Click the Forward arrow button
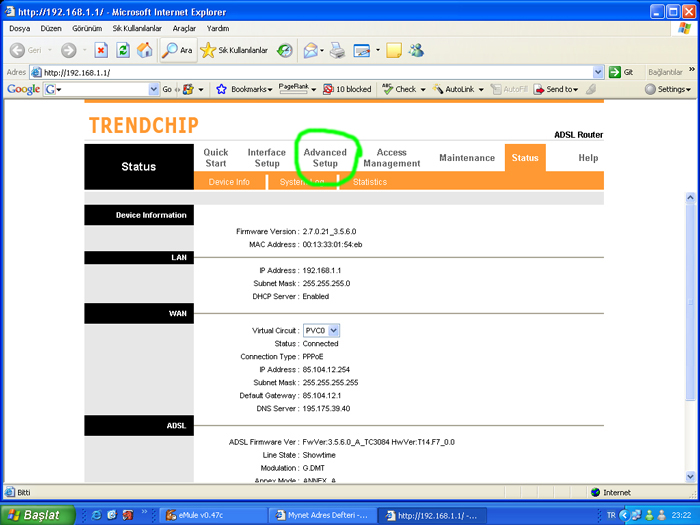700x525 pixels. tap(68, 50)
